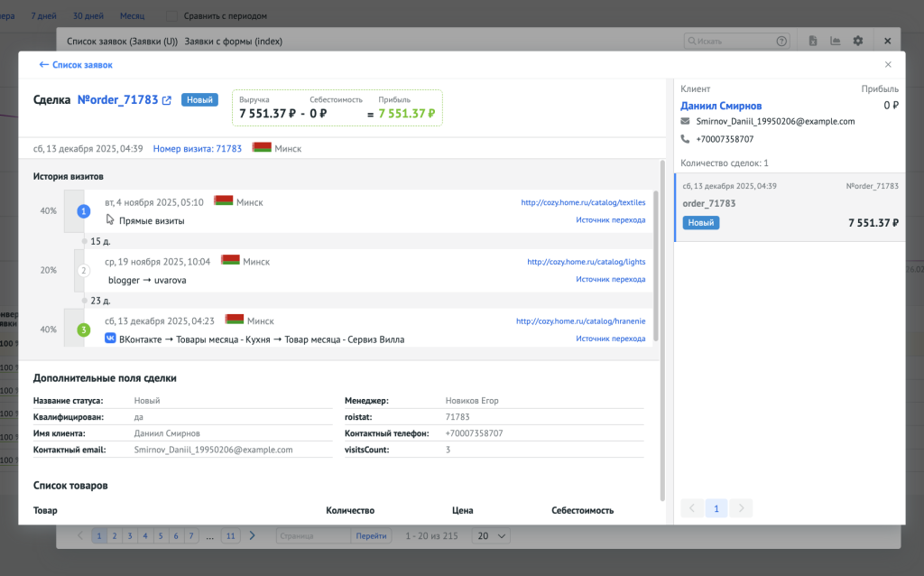Screen dimensions: 924x576
Task: Select the green visit circle number 3
Action: (x=84, y=330)
